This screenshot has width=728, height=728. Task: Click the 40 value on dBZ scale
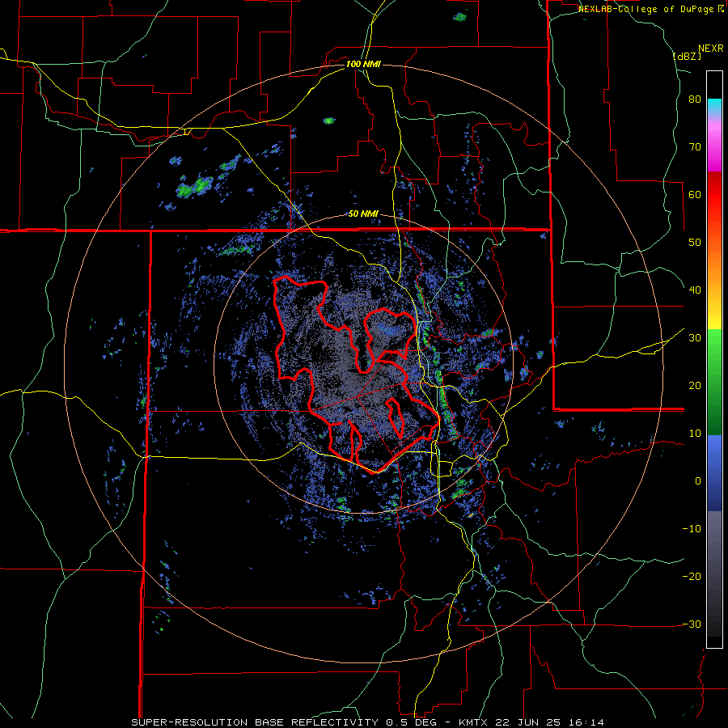[x=695, y=290]
